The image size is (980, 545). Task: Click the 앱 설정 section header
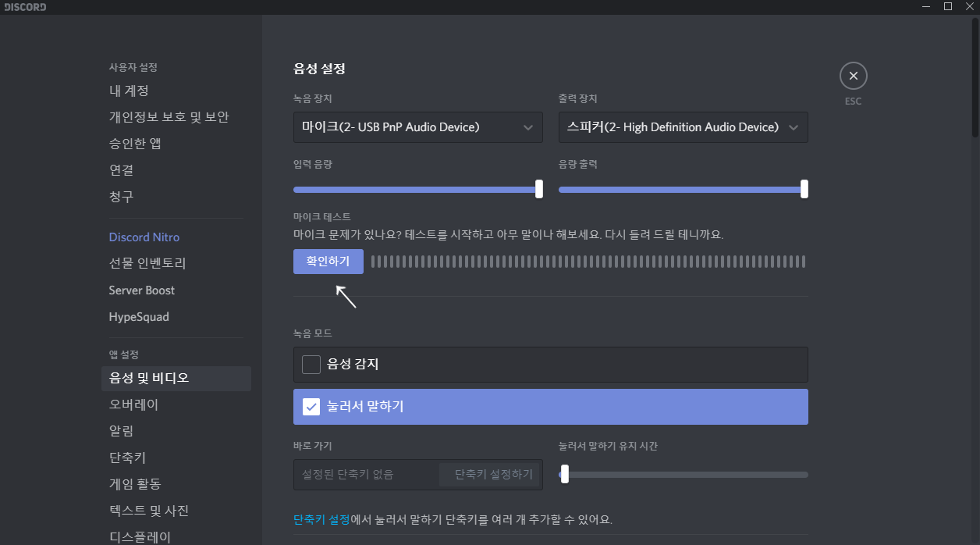click(x=124, y=354)
